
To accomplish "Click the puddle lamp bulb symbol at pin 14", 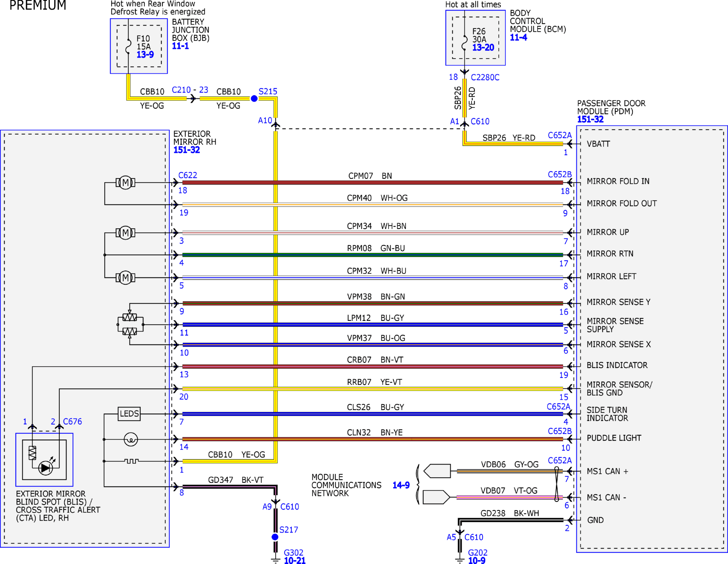I will 131,439.
